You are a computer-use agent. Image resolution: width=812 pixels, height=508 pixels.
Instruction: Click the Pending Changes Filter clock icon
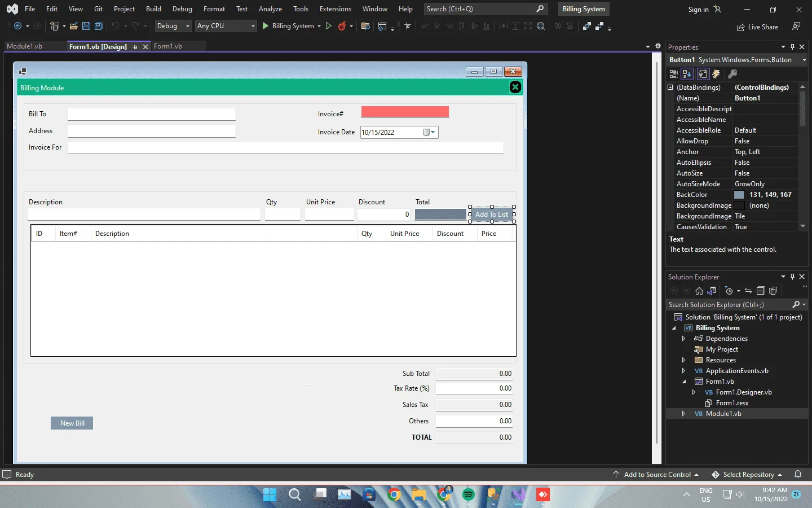[x=729, y=291]
